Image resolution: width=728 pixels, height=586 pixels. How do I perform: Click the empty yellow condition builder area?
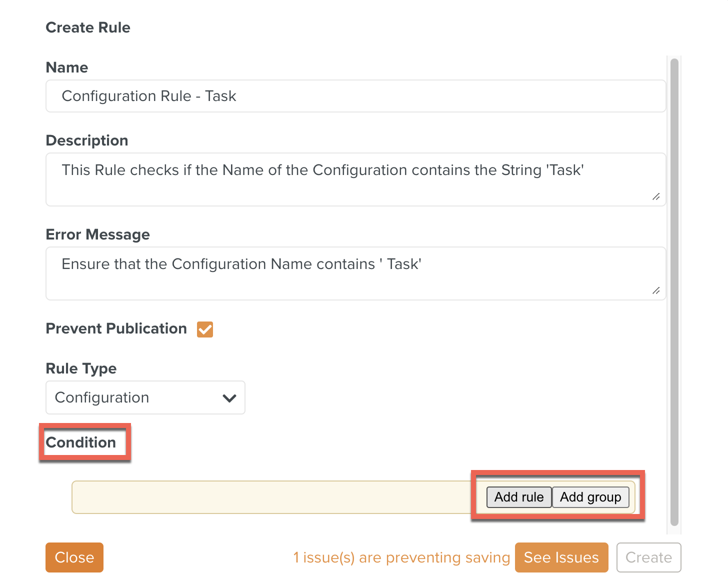pos(270,497)
